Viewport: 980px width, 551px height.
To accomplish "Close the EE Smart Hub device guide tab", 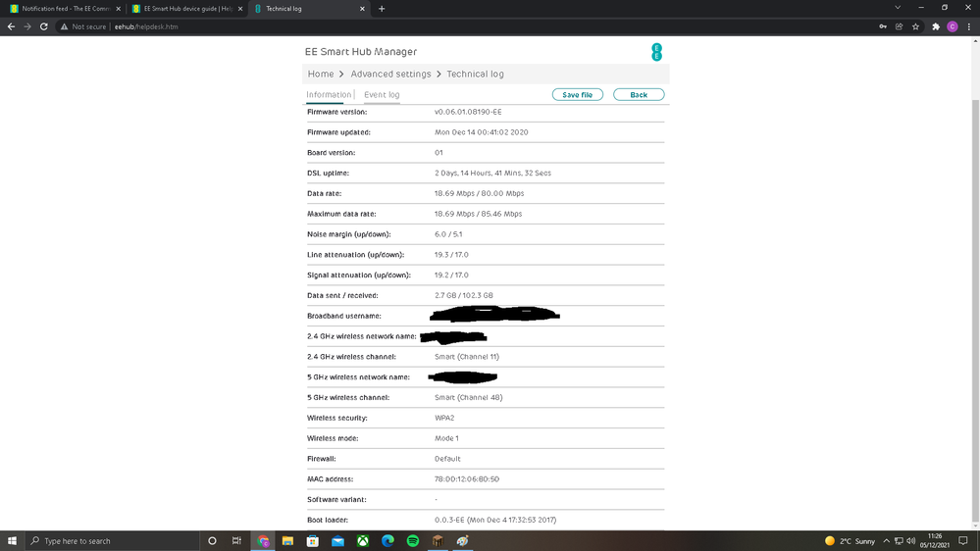I will coord(240,9).
